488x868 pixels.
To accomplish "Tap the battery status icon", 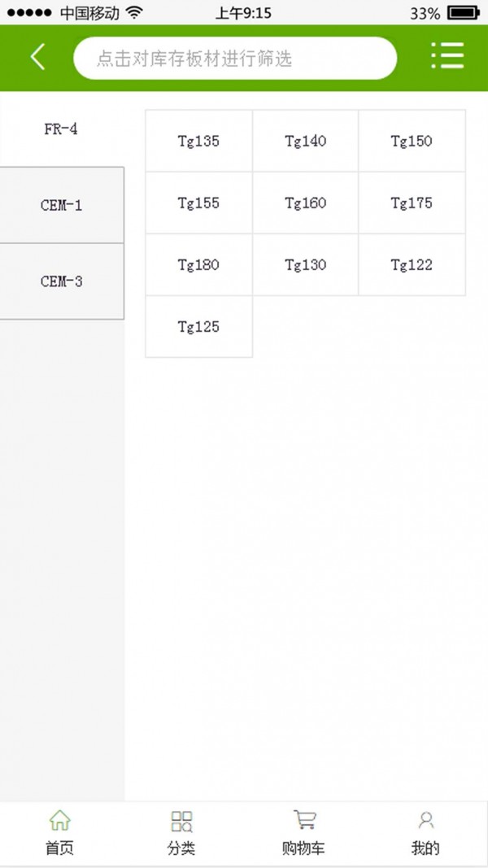I will pos(464,13).
